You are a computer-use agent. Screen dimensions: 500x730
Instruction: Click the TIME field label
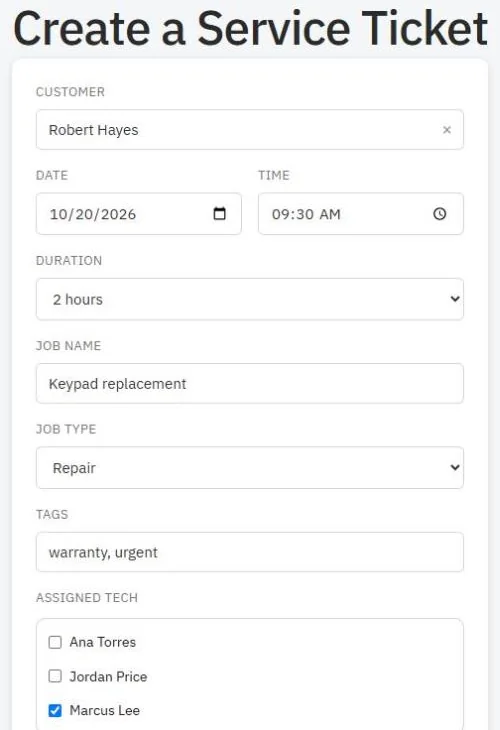274,175
